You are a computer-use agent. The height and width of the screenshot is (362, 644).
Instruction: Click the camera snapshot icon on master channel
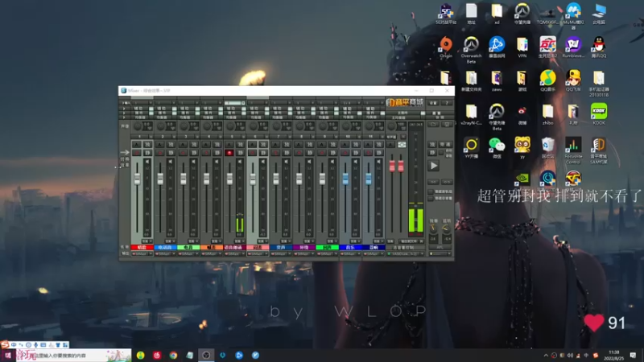(x=402, y=145)
